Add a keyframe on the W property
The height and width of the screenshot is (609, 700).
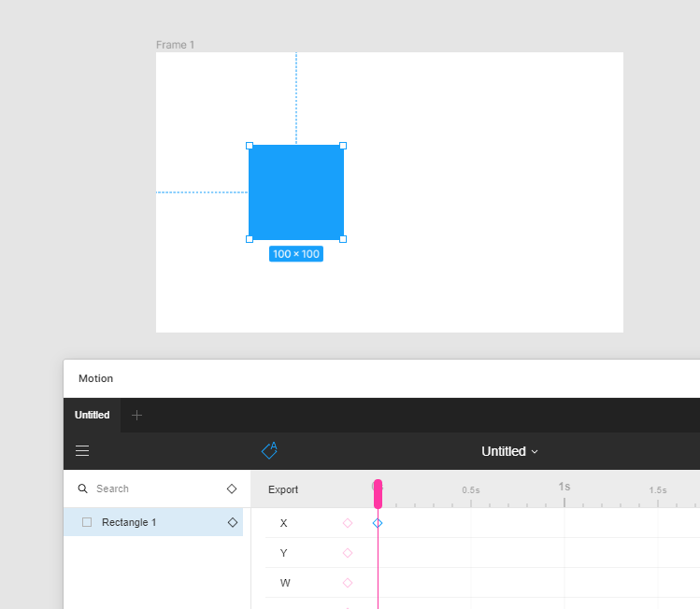coord(348,583)
